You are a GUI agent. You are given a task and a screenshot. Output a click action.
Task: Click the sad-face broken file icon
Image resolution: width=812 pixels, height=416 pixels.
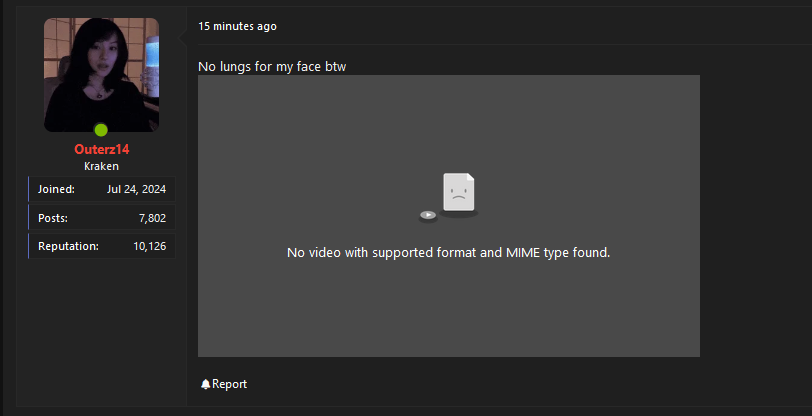point(459,192)
